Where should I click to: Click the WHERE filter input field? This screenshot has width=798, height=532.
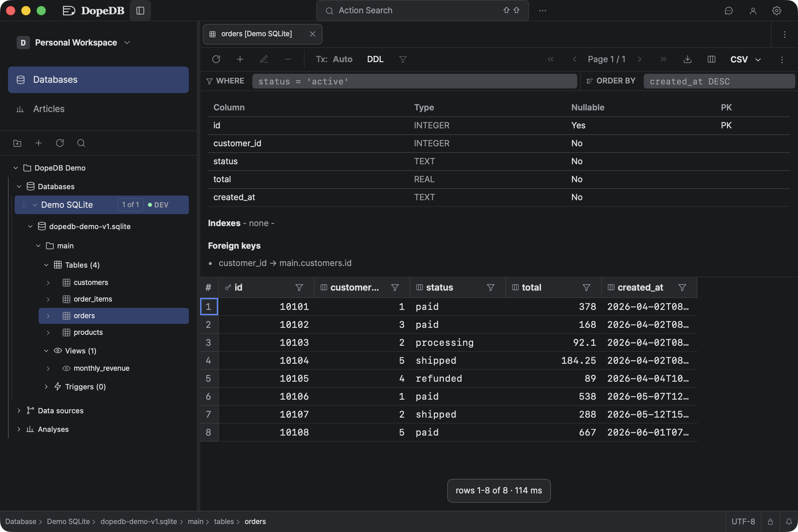414,81
